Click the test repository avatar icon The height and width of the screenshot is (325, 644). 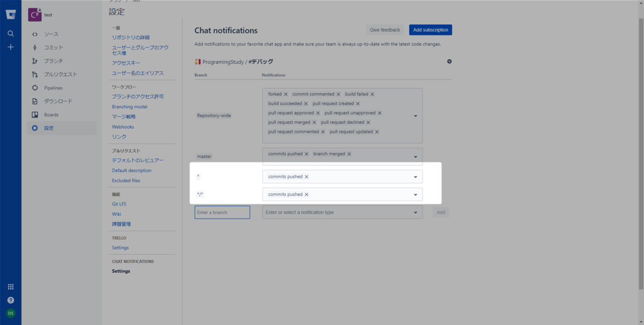34,15
